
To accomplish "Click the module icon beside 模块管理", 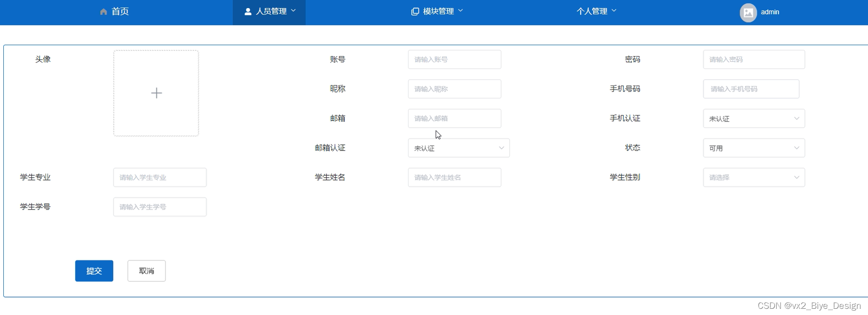I will (x=415, y=11).
